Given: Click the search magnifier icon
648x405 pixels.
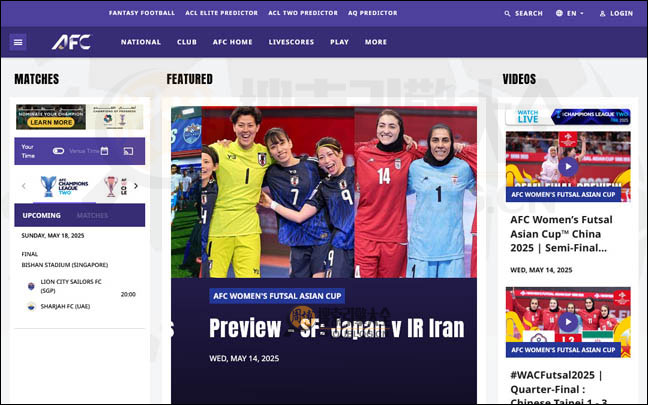Looking at the screenshot, I should coord(507,14).
